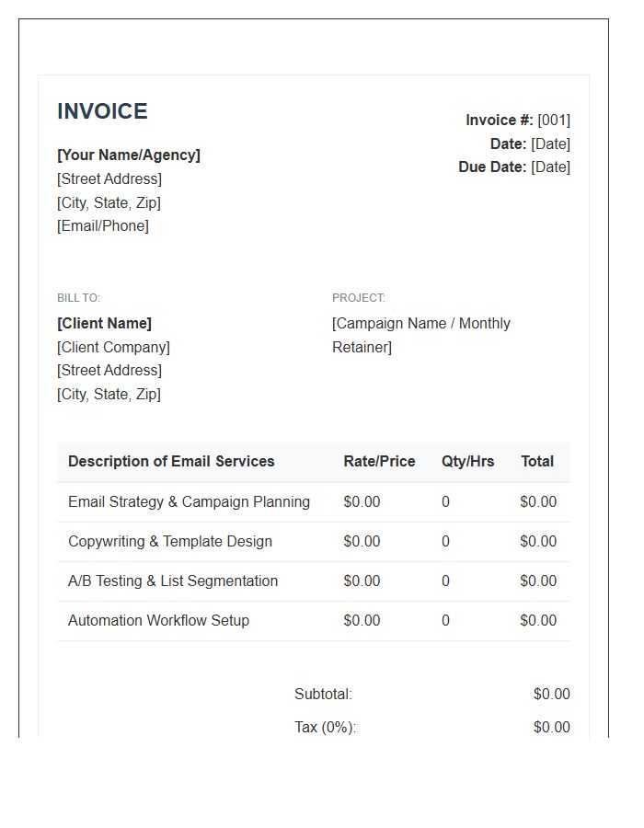Click the Subtotal amount $0.00
Viewport: 644px width, 828px height.
point(552,694)
